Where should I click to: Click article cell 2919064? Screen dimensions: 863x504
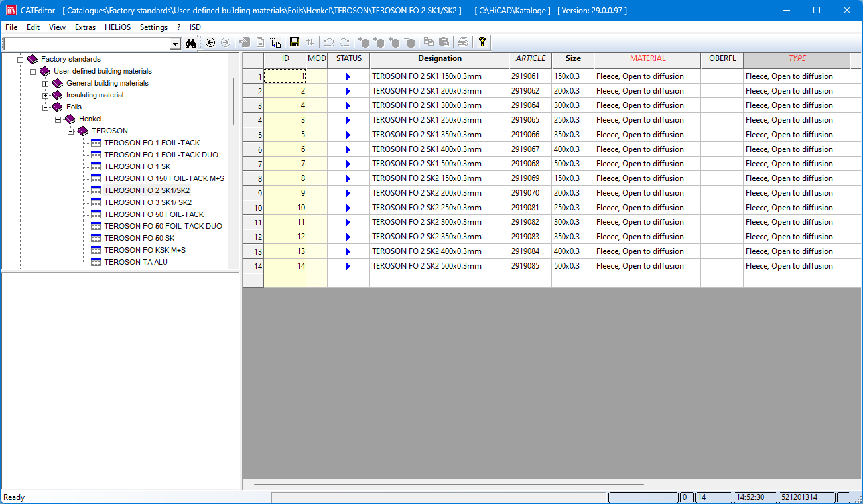[530, 106]
